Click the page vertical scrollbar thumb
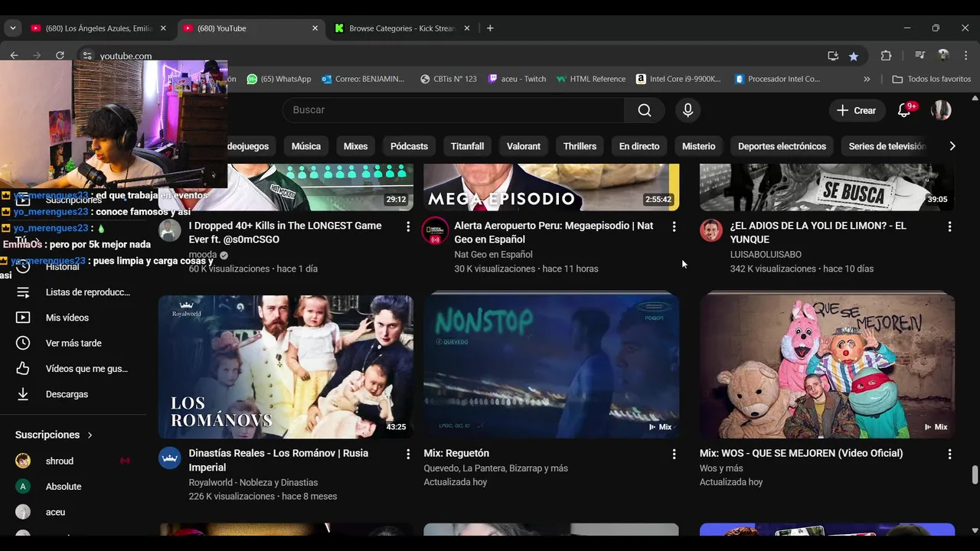Viewport: 980px width, 551px height. [975, 474]
